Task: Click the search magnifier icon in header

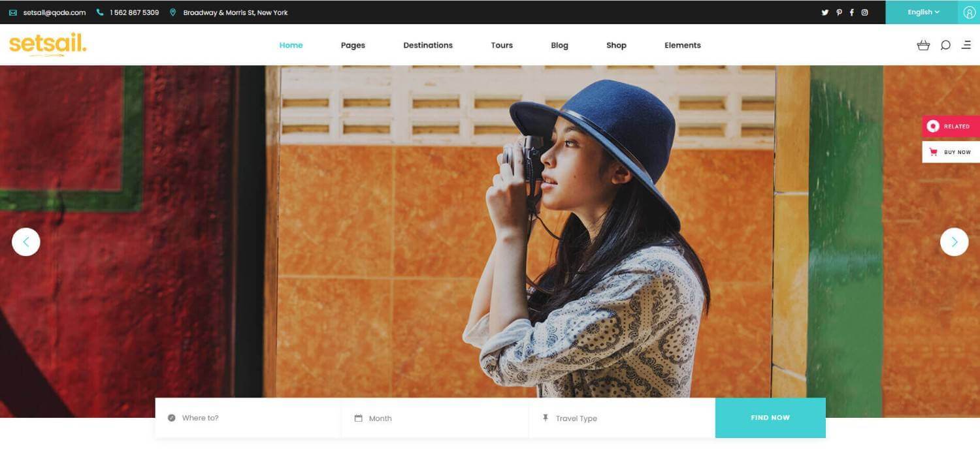Action: (945, 45)
